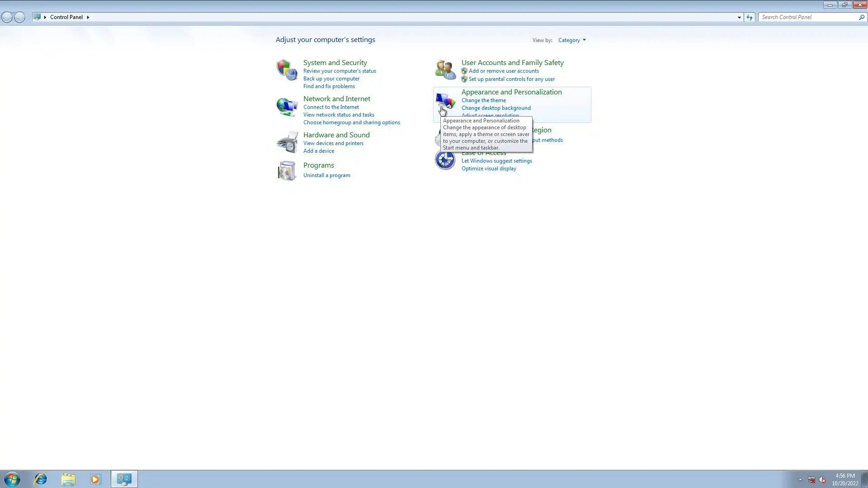Expand the Control Panel breadcrumb arrow
The image size is (868, 488).
coord(88,17)
